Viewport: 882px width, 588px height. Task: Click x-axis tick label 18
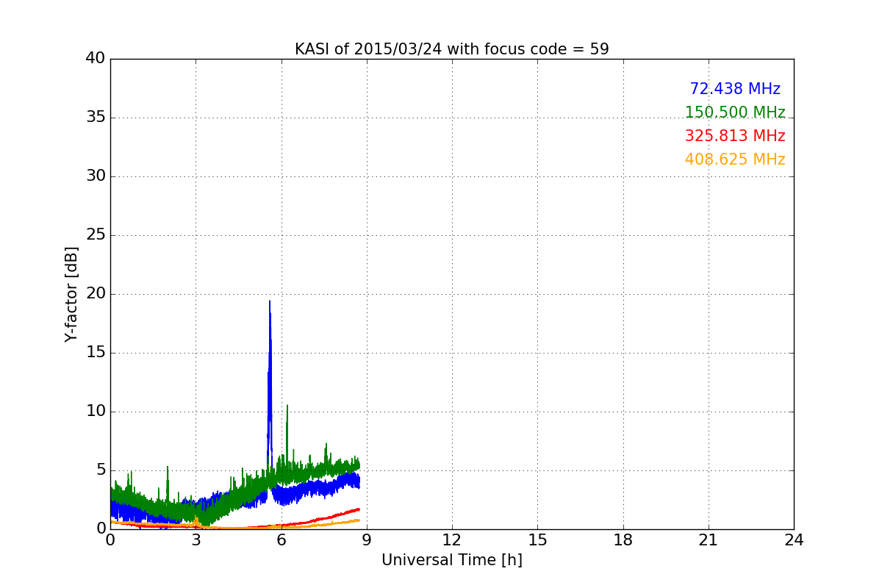tap(623, 540)
